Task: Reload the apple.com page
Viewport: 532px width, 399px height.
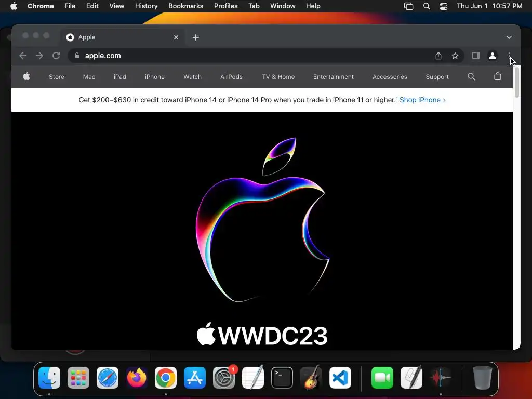Action: point(56,56)
